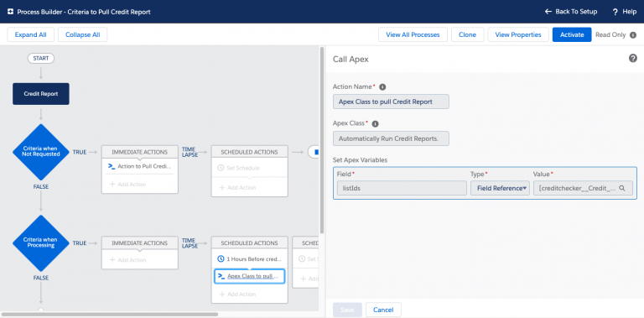
Task: Click the canvas horizontal scrollbar
Action: point(110,315)
